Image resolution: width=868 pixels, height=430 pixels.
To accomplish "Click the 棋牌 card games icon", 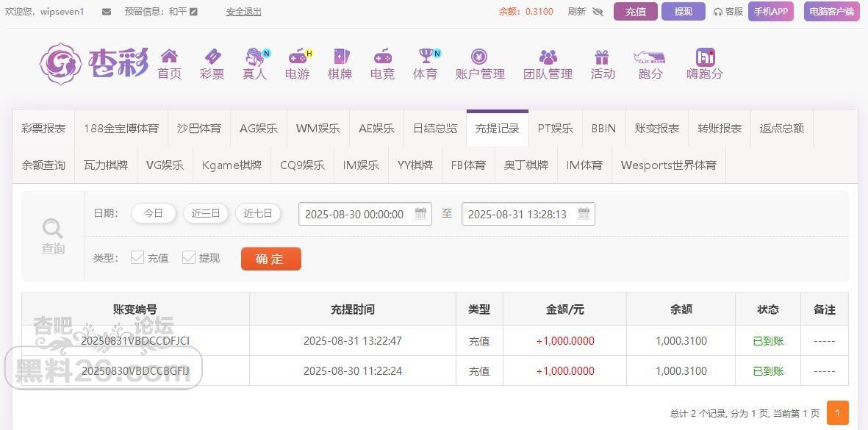I will pyautogui.click(x=340, y=57).
